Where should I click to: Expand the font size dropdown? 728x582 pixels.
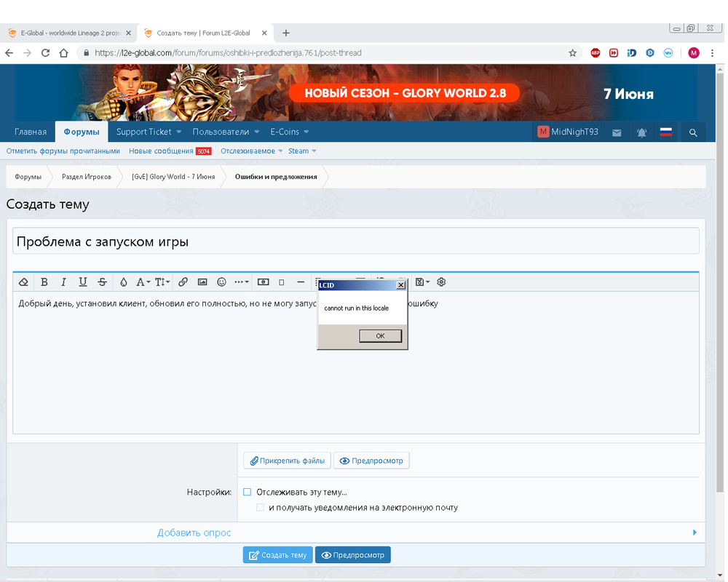(162, 282)
